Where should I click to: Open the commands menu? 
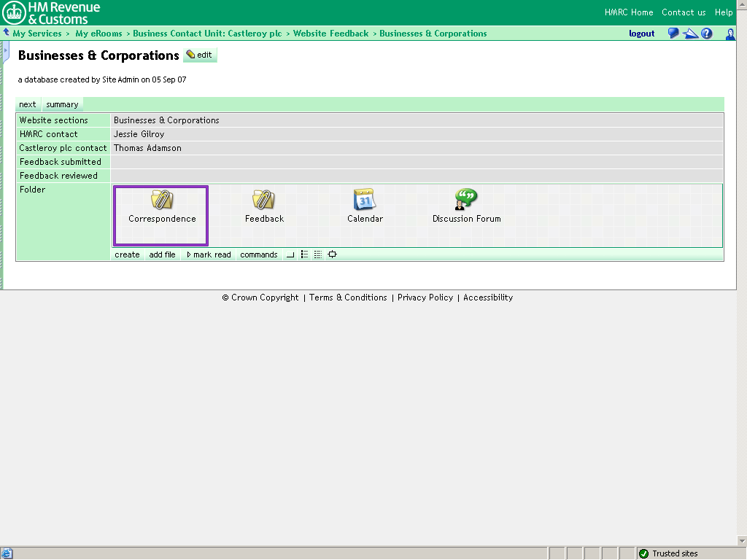pos(259,254)
